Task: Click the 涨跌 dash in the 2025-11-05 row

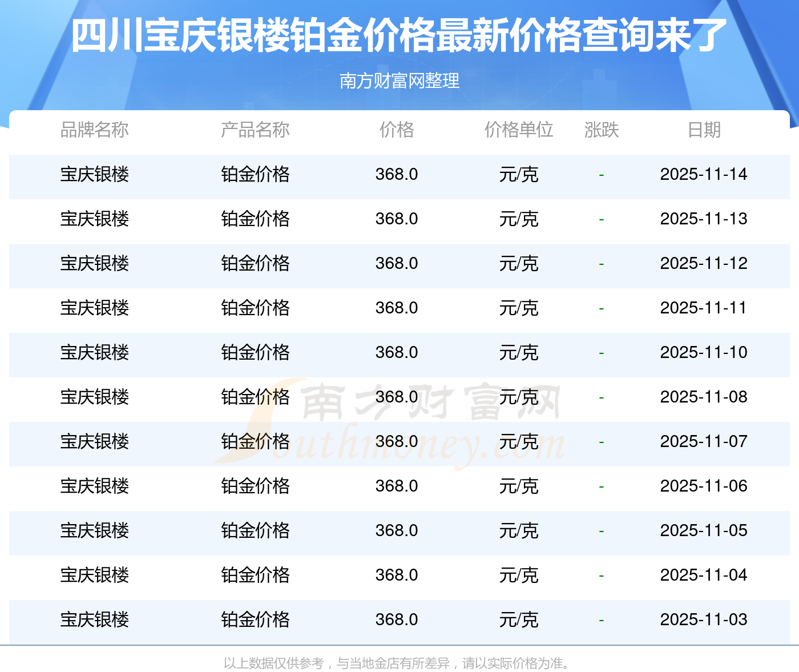Action: point(602,531)
